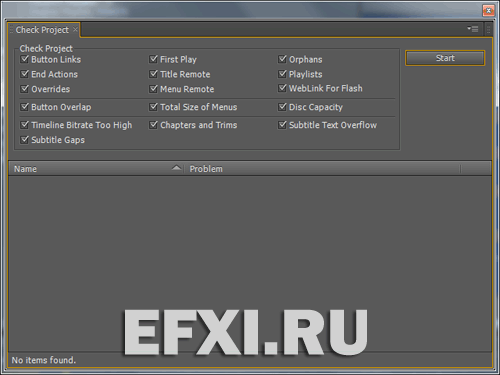Image resolution: width=500 pixels, height=375 pixels.
Task: Click the sort arrow in Name column
Action: click(x=176, y=168)
